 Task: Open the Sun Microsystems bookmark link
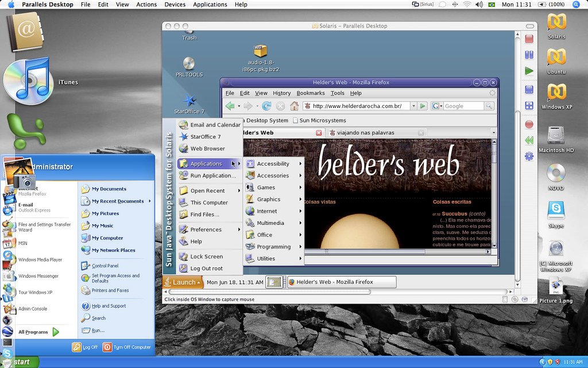pyautogui.click(x=319, y=121)
